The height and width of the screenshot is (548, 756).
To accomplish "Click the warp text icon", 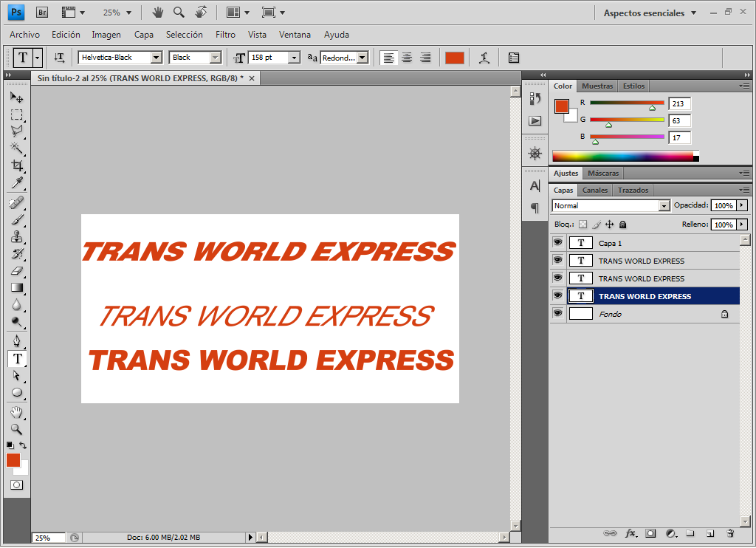I will point(484,58).
